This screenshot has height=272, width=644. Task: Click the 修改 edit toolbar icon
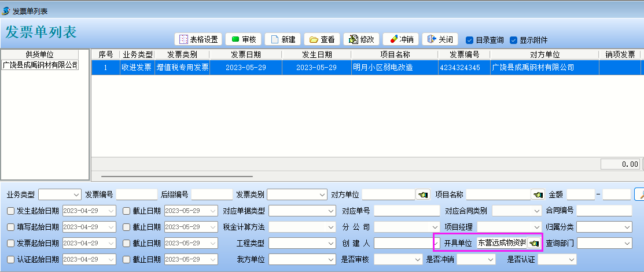[353, 39]
